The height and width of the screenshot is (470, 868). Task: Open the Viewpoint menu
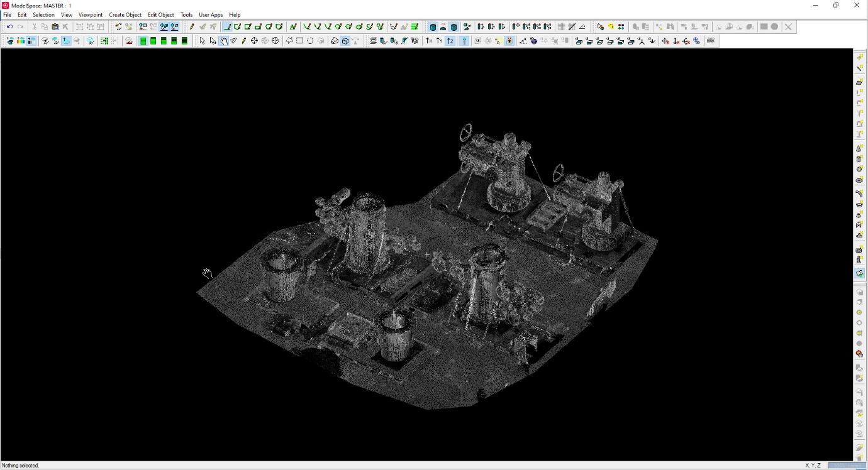91,14
